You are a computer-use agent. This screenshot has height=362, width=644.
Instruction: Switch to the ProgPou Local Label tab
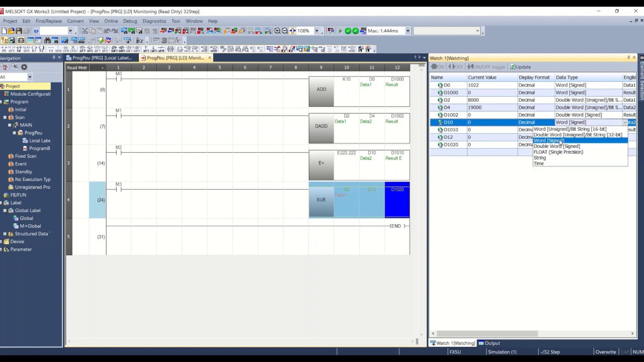pos(102,58)
